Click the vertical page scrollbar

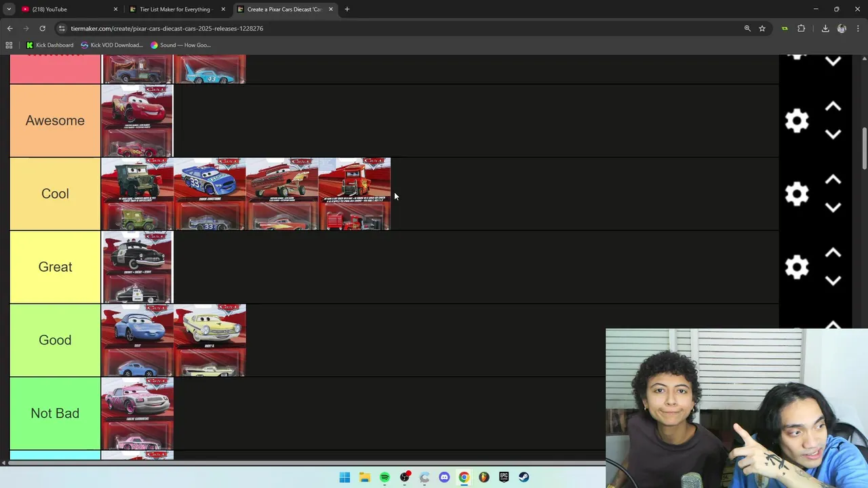coord(864,148)
